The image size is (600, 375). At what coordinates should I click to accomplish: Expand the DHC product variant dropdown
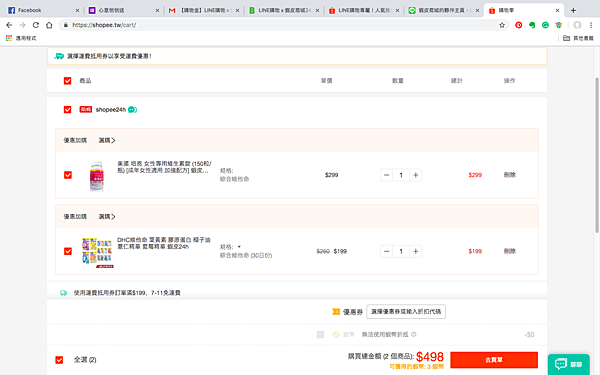(x=239, y=247)
